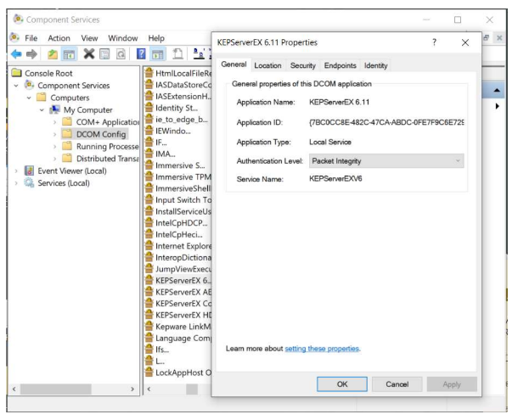
Task: Click the Services (Local) gear icon
Action: coord(29,182)
